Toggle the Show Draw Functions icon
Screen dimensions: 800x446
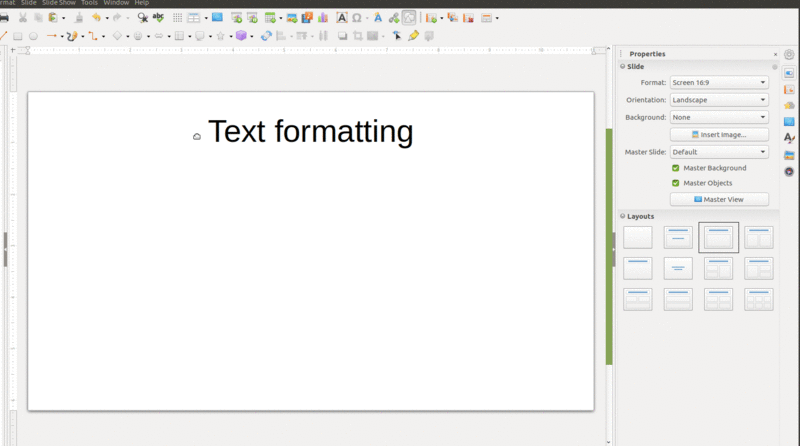[409, 18]
